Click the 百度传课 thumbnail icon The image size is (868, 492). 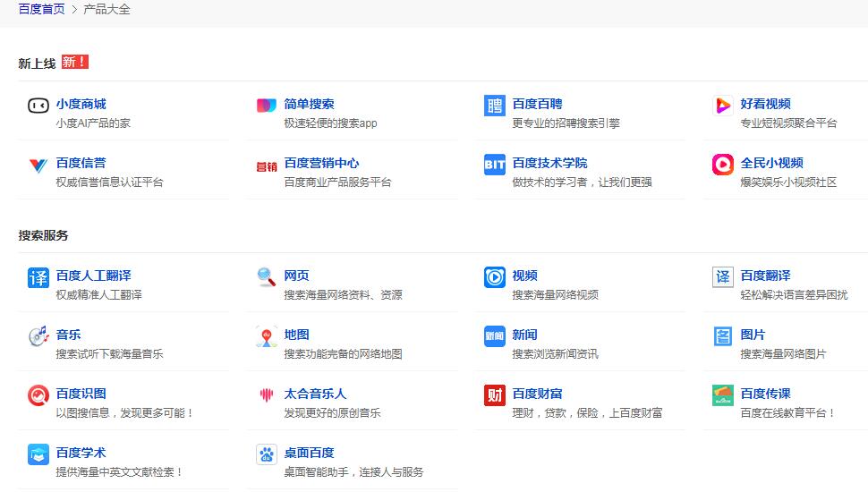(x=723, y=395)
